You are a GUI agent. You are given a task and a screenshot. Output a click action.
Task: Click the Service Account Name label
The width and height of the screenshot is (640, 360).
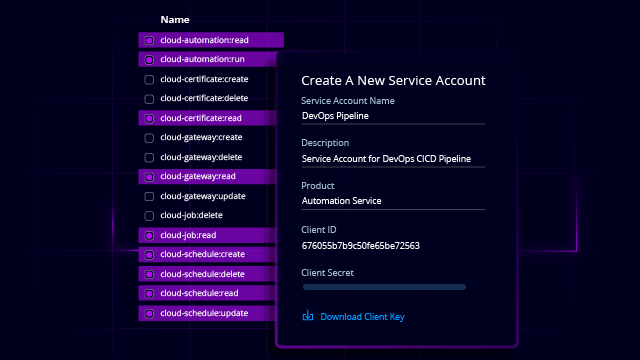coord(348,101)
